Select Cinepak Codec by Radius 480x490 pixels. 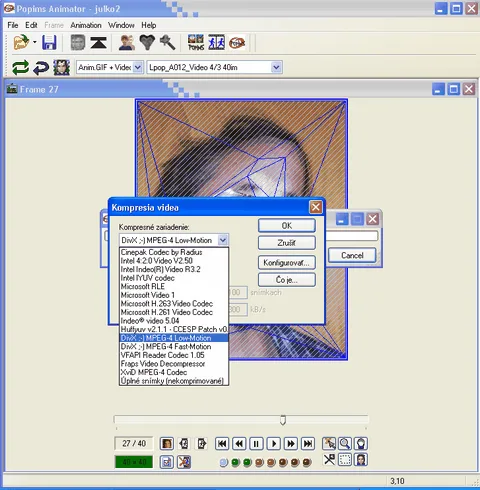click(174, 252)
